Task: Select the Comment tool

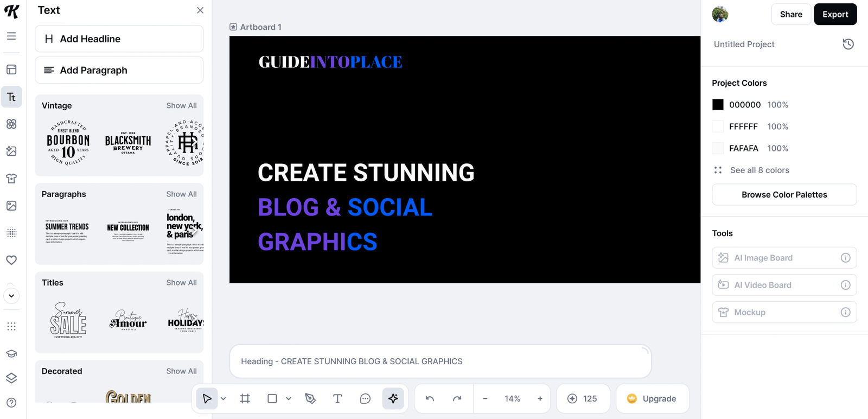Action: [365, 398]
